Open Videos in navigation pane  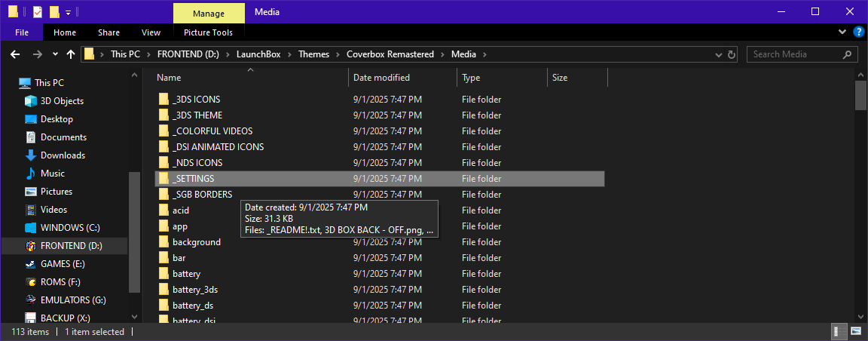click(x=53, y=210)
